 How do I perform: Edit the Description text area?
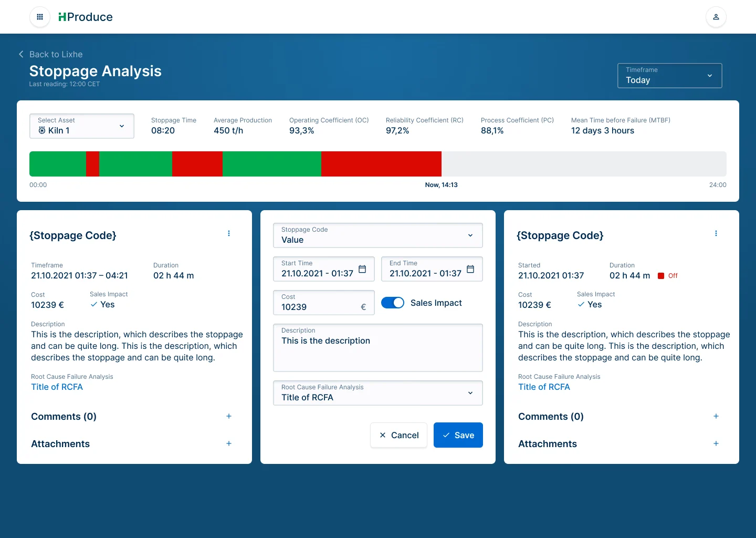(x=378, y=348)
